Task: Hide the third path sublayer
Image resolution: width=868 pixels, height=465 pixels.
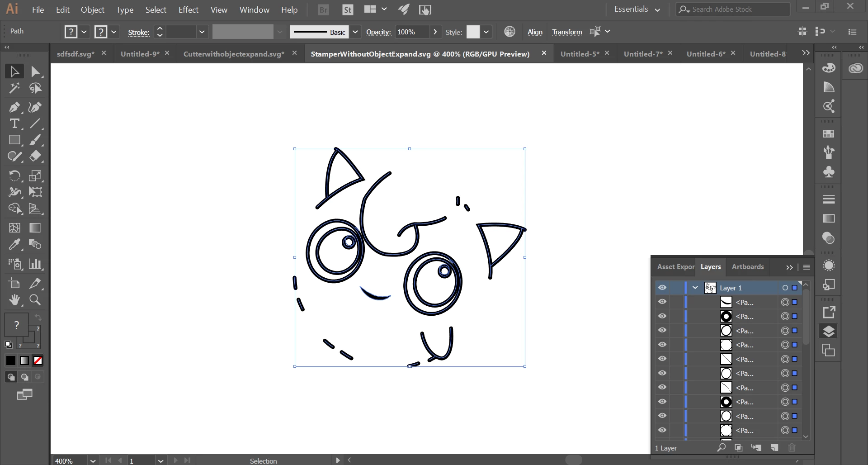Action: (x=662, y=330)
